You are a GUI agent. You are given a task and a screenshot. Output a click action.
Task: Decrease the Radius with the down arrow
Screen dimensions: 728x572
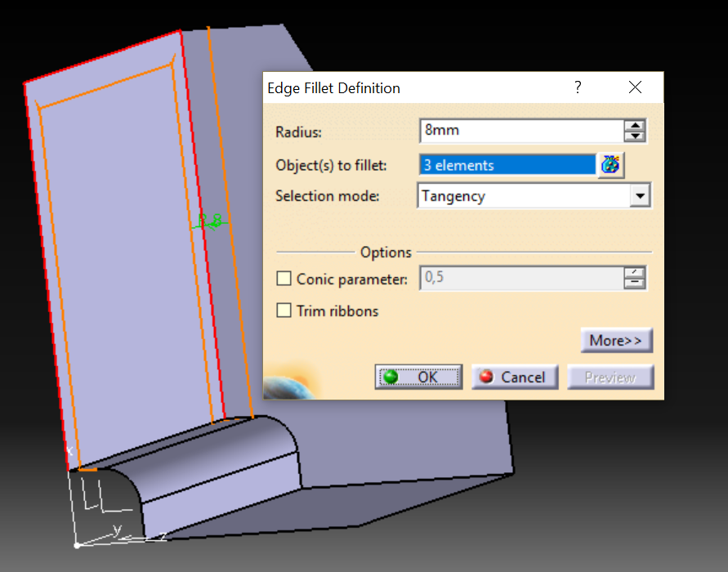click(635, 136)
